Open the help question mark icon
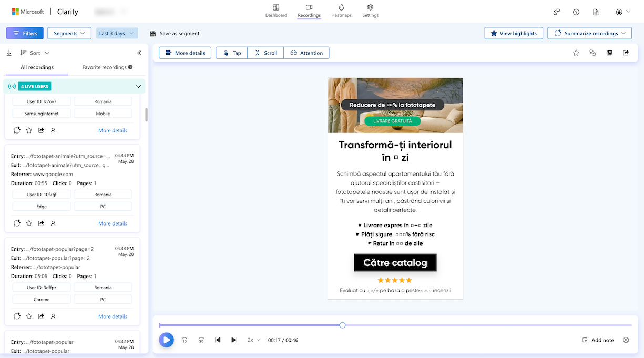The width and height of the screenshot is (644, 358). click(576, 12)
